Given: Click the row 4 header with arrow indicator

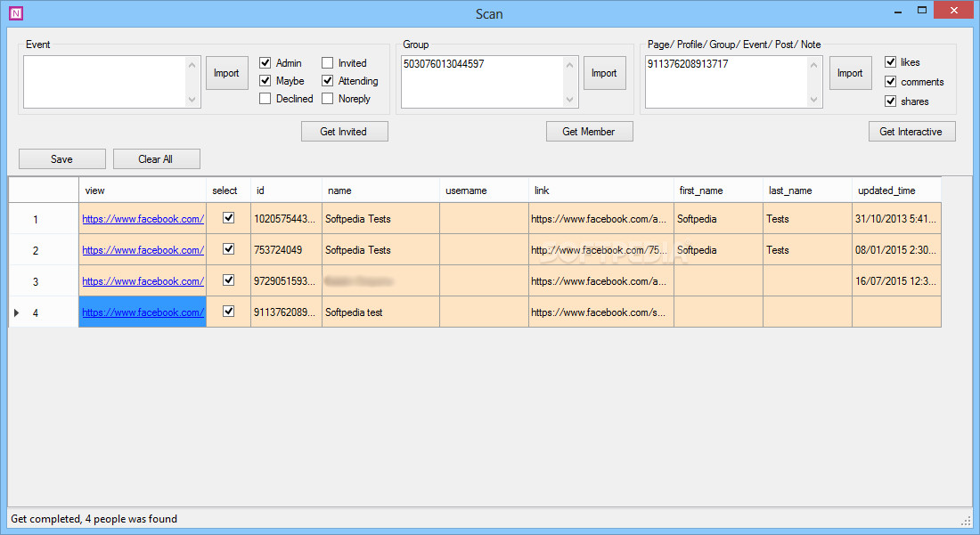Looking at the screenshot, I should [x=44, y=312].
